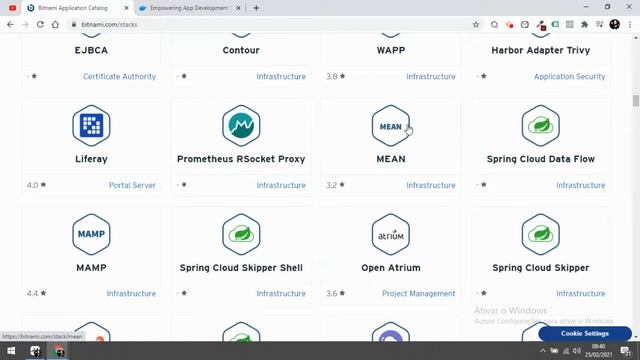Open the notification center icon in taskbar
This screenshot has height=360, width=640.
(626, 351)
